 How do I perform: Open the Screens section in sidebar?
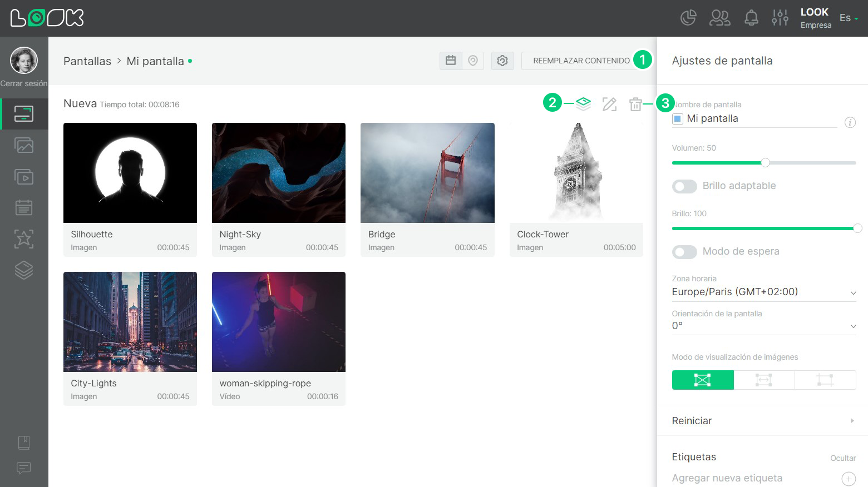click(24, 114)
